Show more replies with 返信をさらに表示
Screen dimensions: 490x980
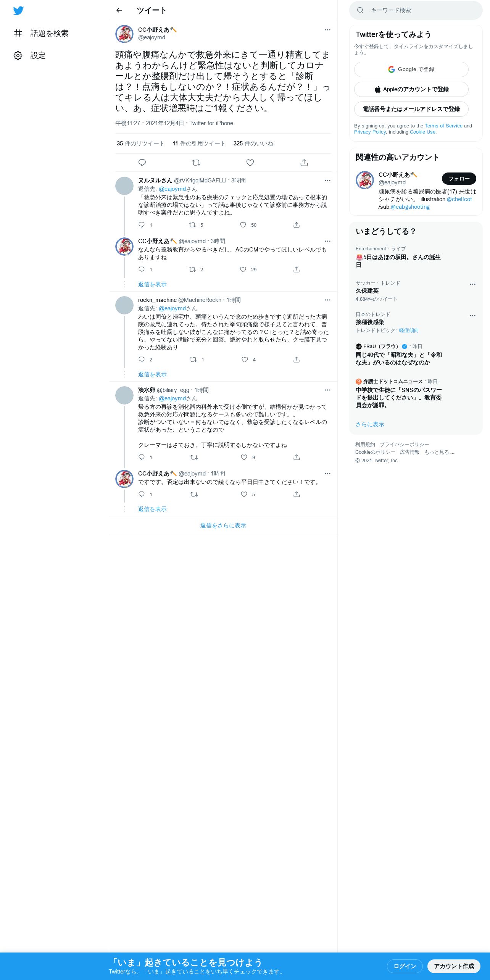[x=223, y=525]
